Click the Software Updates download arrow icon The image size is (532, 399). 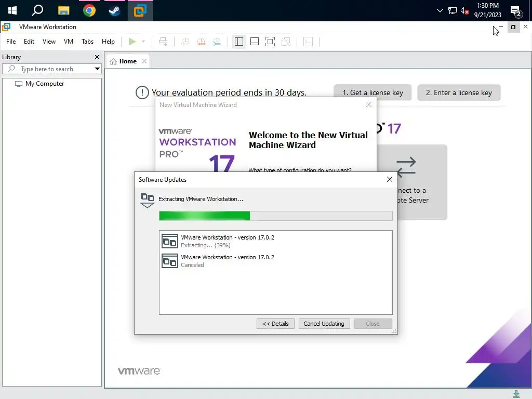pos(147,200)
